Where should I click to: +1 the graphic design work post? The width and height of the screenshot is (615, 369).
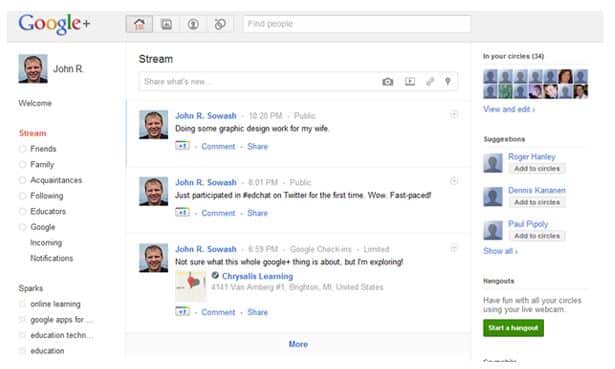(x=182, y=146)
